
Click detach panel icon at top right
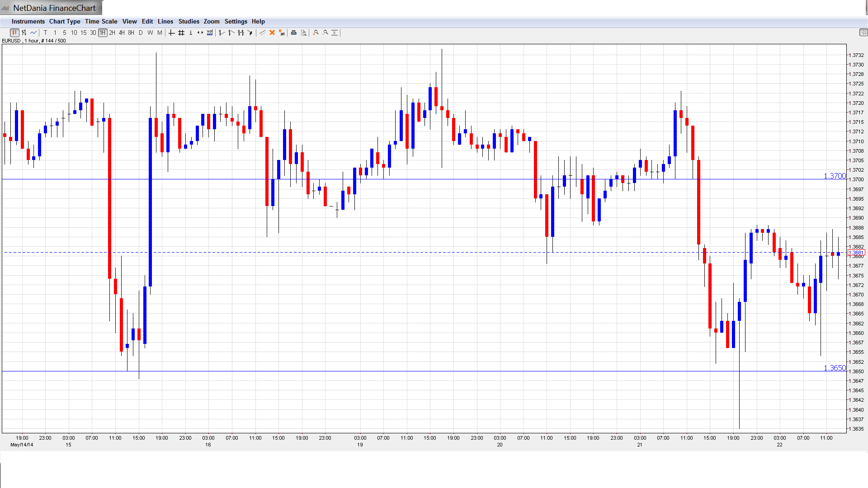click(863, 32)
